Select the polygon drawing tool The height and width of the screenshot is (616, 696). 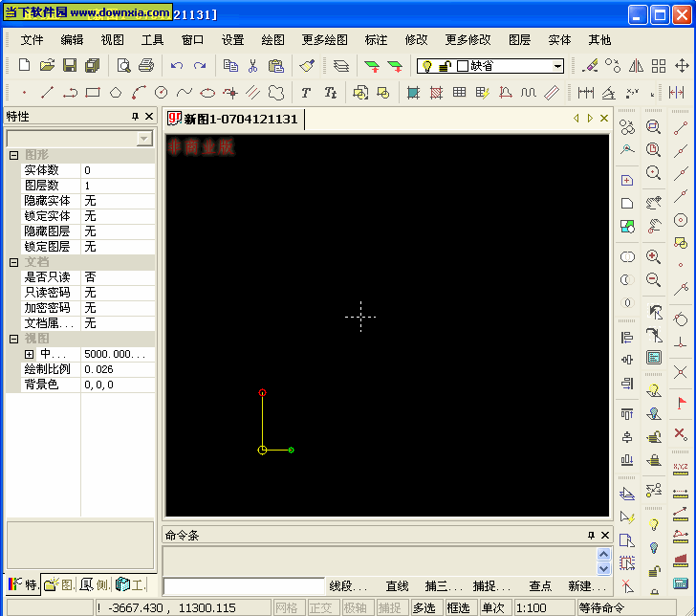pos(116,93)
